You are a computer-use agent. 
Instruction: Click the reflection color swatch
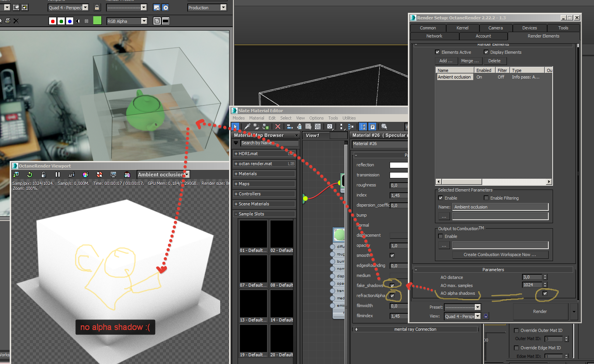[399, 165]
